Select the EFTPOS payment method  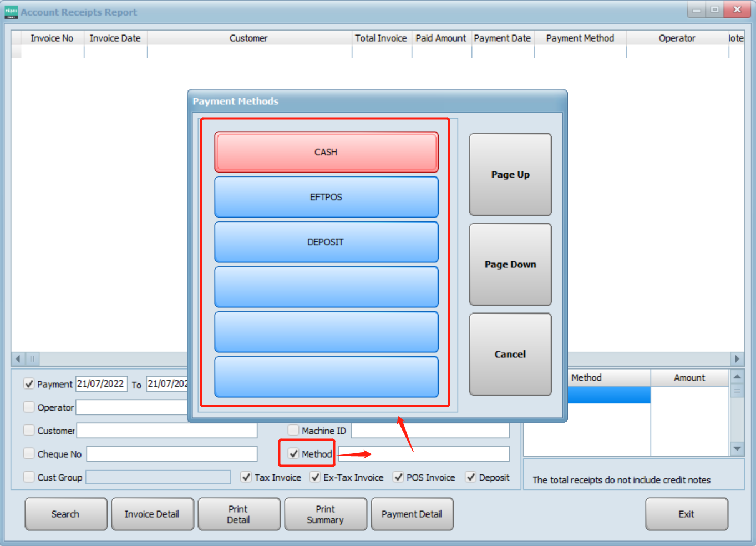(x=326, y=196)
